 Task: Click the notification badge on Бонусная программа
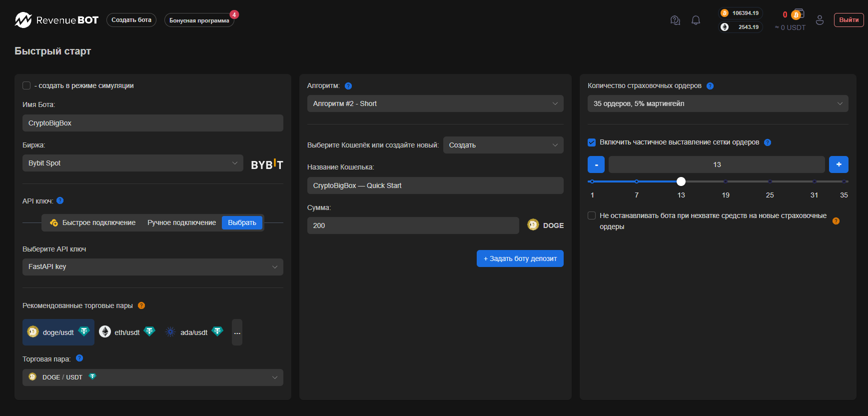point(234,14)
